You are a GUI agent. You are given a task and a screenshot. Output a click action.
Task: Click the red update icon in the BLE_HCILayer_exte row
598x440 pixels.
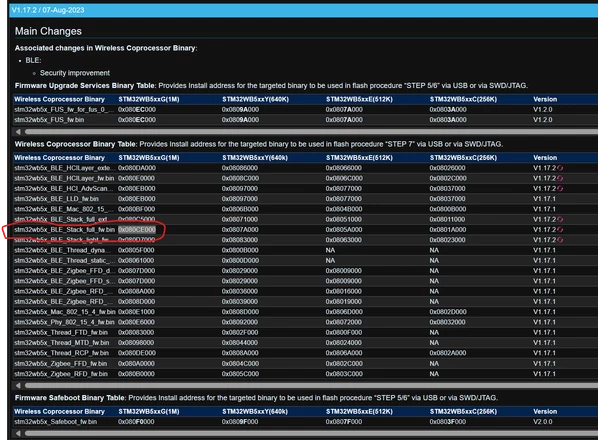560,168
